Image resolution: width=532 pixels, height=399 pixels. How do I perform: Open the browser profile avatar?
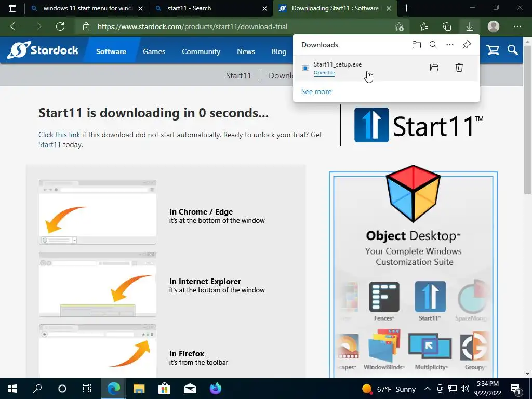tap(494, 26)
